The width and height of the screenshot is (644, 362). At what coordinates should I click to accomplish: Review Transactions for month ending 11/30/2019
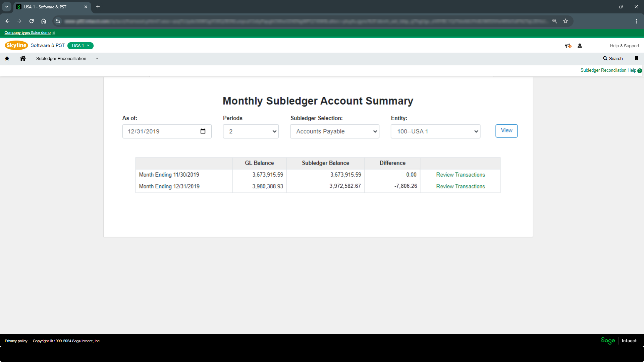pyautogui.click(x=460, y=175)
